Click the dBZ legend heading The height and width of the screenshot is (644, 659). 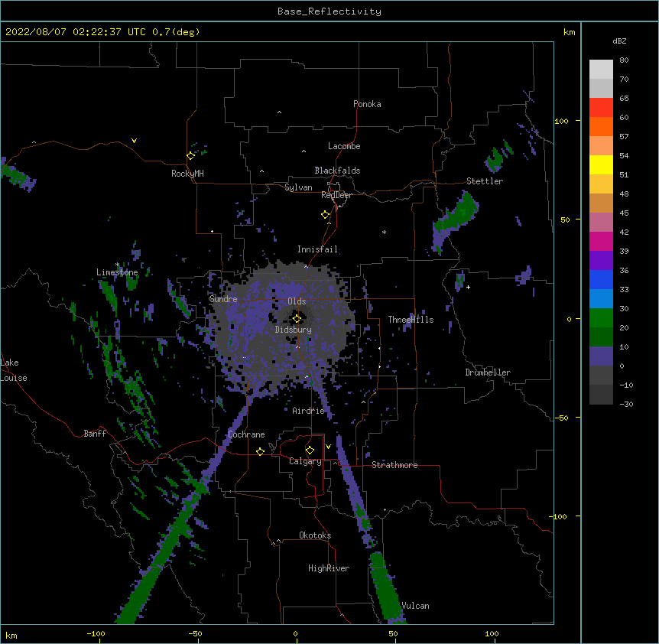(x=619, y=41)
